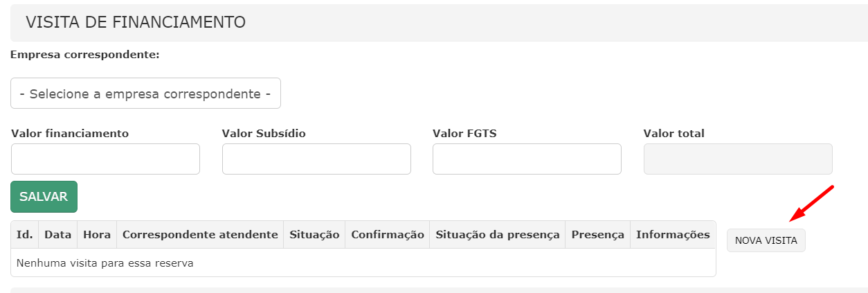
Task: Click the Correspondente atendente column header
Action: [201, 235]
